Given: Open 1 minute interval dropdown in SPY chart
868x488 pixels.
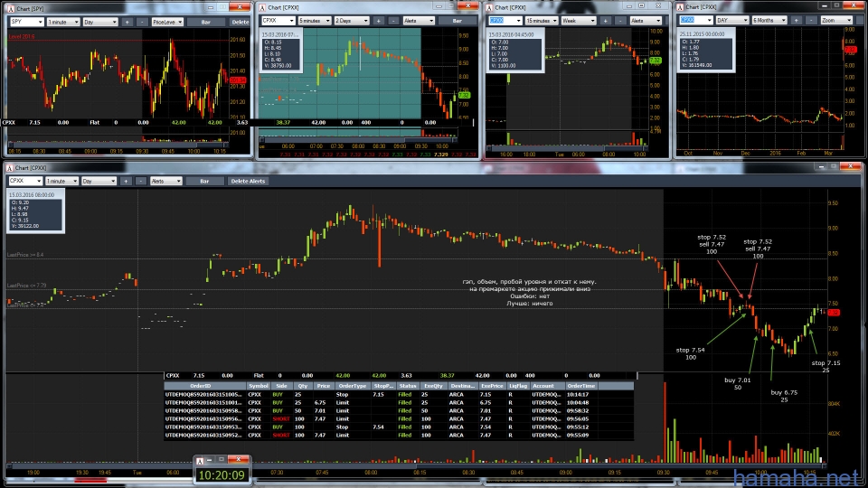Looking at the screenshot, I should pyautogui.click(x=63, y=22).
